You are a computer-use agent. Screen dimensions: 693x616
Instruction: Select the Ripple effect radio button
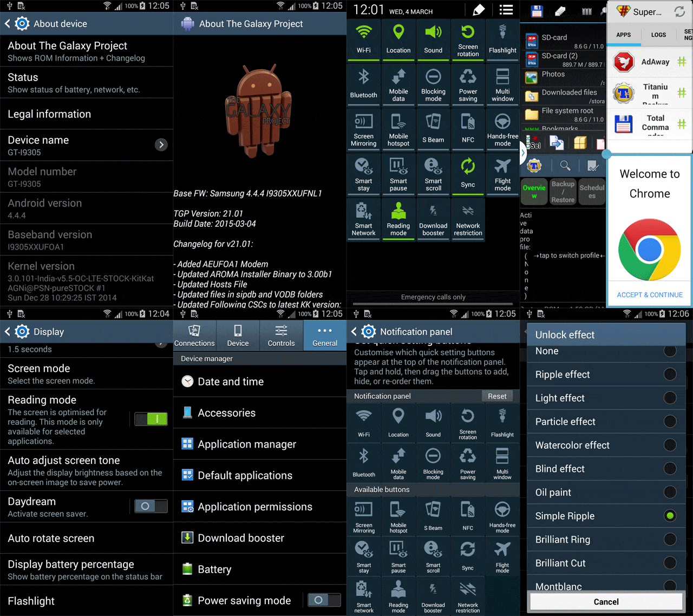670,374
